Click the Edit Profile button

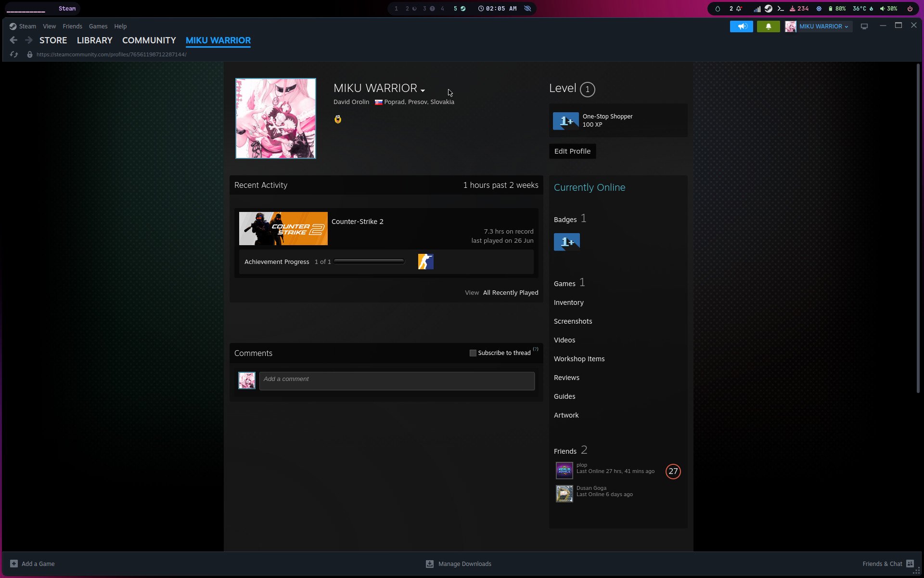point(572,151)
